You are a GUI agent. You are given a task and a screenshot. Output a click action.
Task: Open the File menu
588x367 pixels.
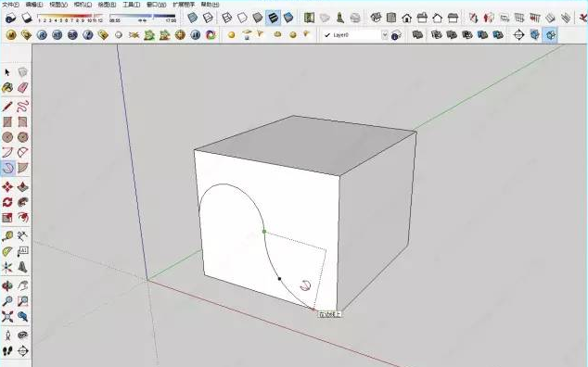(11, 5)
